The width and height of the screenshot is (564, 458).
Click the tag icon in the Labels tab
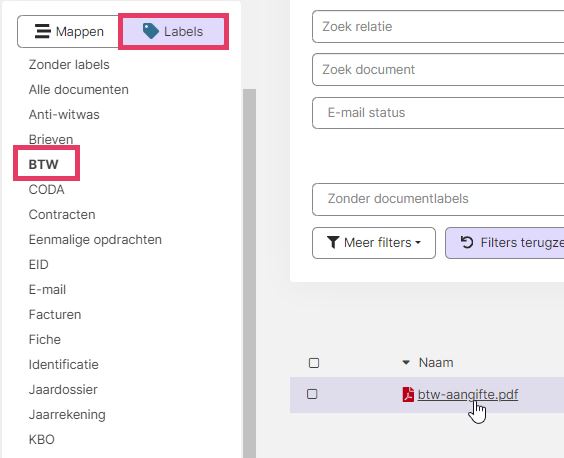(x=151, y=31)
